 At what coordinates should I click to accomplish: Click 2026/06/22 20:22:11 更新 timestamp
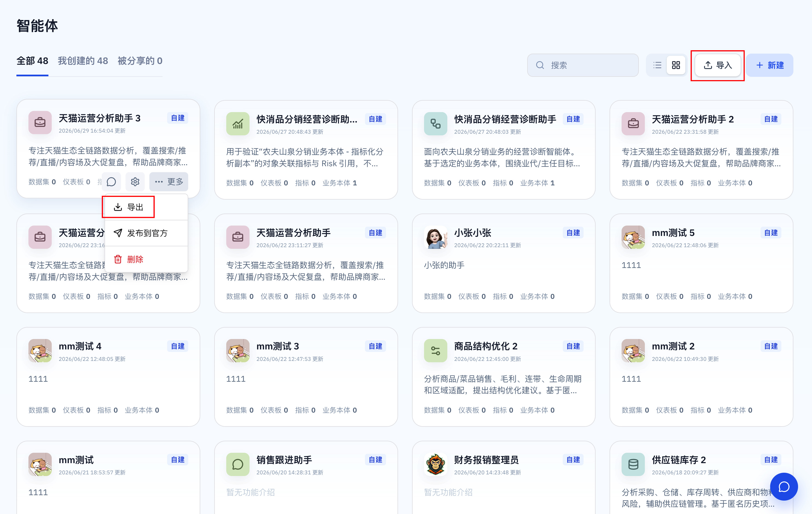(487, 245)
